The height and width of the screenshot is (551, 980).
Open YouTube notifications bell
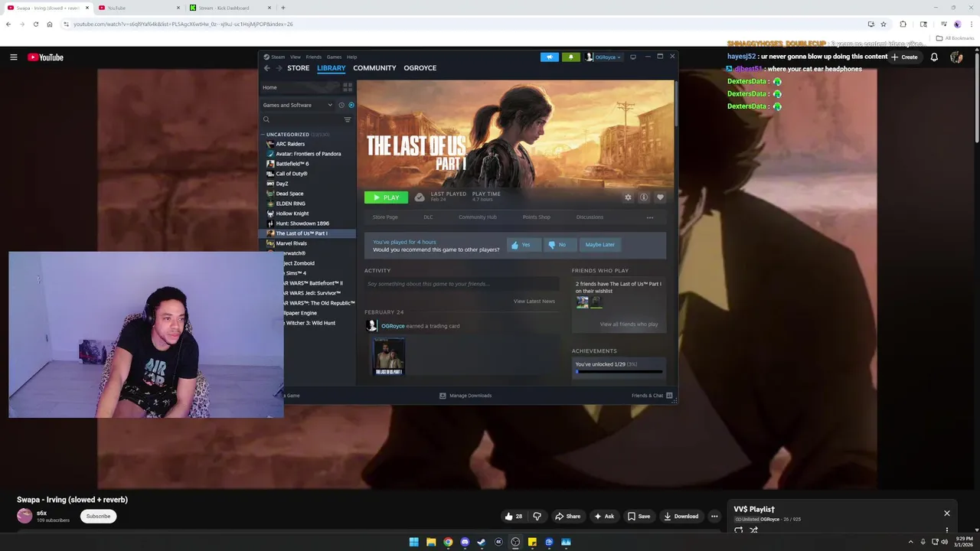click(x=934, y=57)
